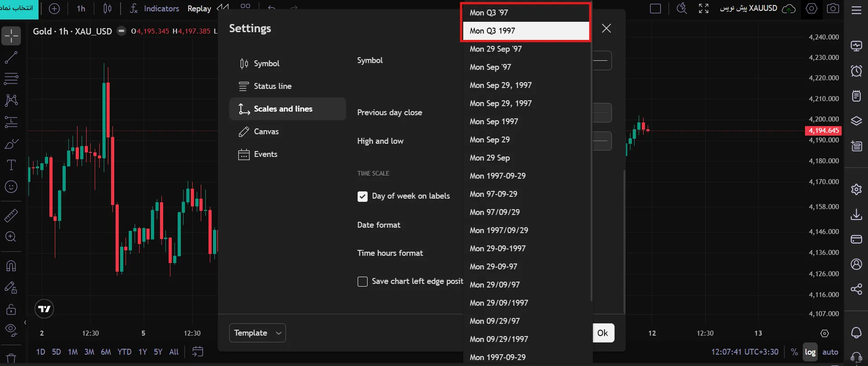Image resolution: width=868 pixels, height=366 pixels.
Task: Open the emoji icons tool
Action: pyautogui.click(x=11, y=187)
